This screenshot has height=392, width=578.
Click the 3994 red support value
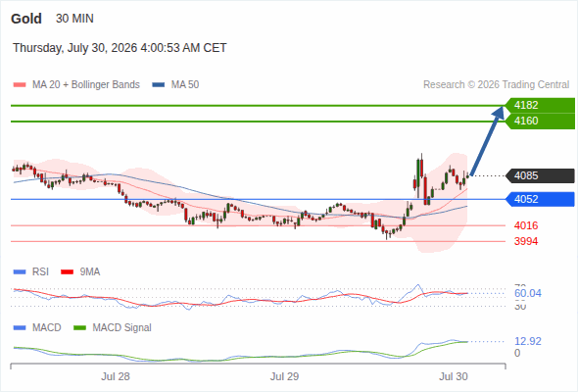(x=526, y=241)
